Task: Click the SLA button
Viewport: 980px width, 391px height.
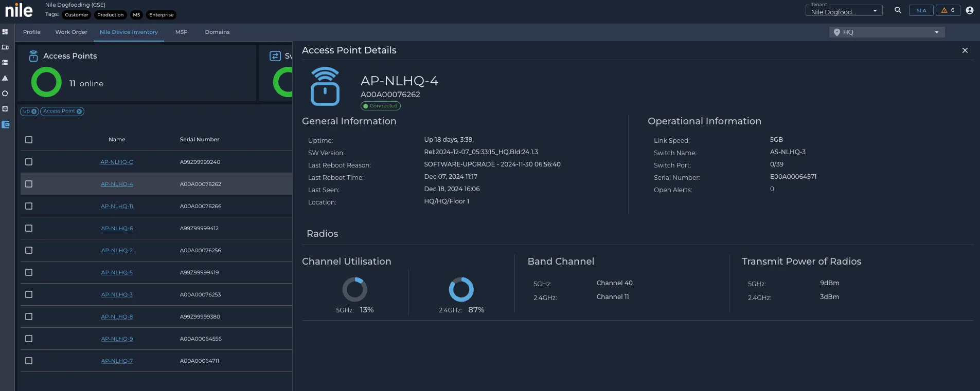Action: point(921,10)
